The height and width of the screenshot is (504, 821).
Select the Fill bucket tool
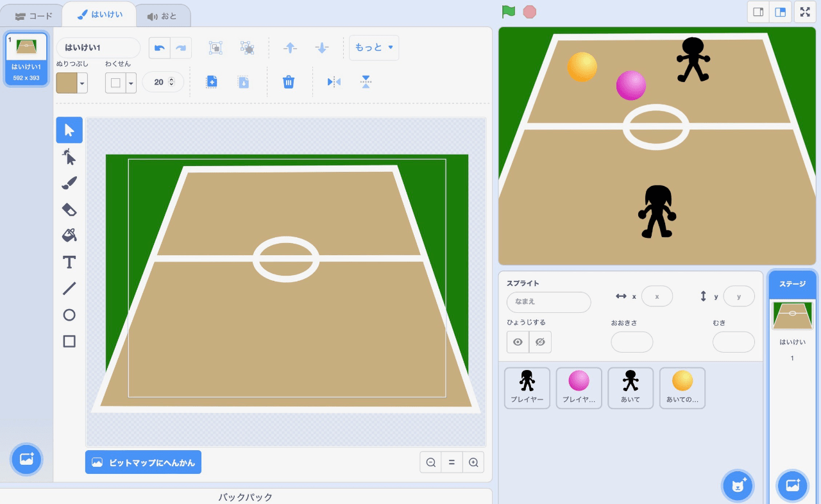click(x=69, y=235)
